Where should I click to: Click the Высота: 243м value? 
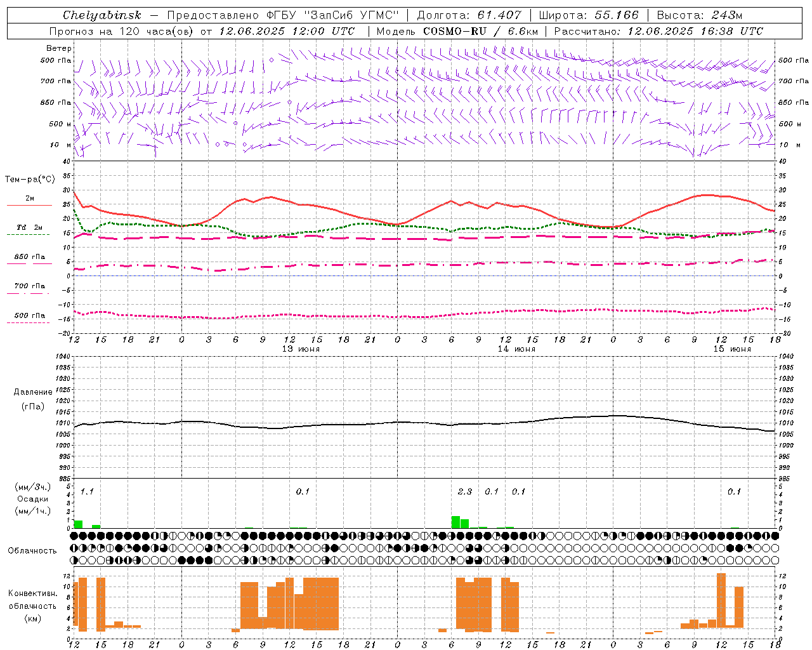(x=699, y=15)
